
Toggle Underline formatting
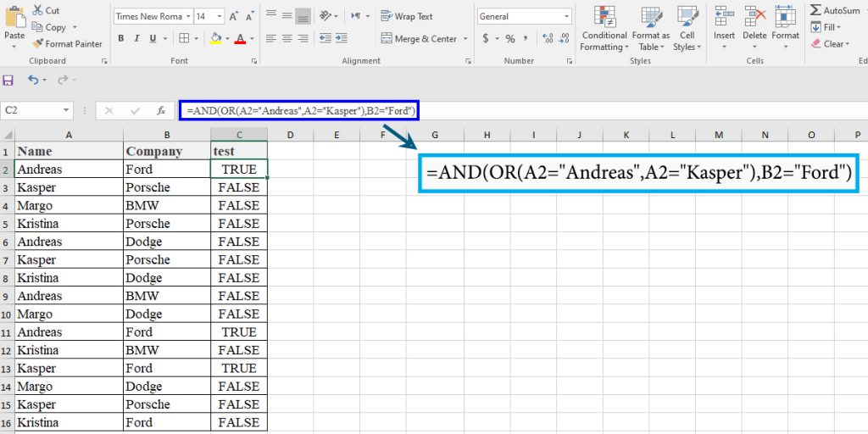(151, 38)
